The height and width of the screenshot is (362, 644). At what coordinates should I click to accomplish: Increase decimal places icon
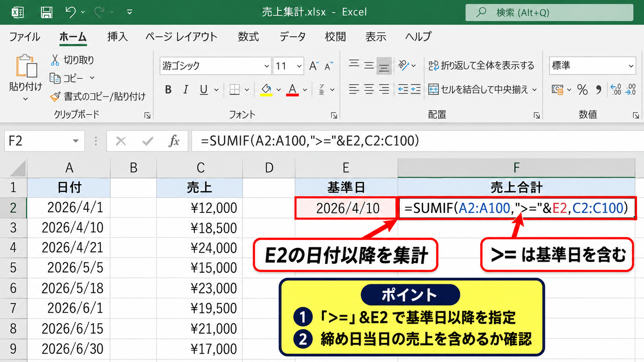pos(616,89)
